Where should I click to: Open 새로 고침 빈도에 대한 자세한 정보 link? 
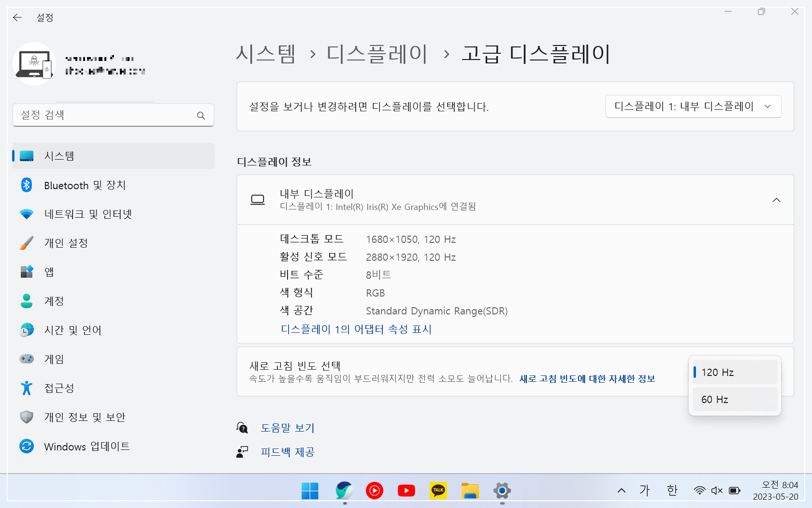(587, 379)
